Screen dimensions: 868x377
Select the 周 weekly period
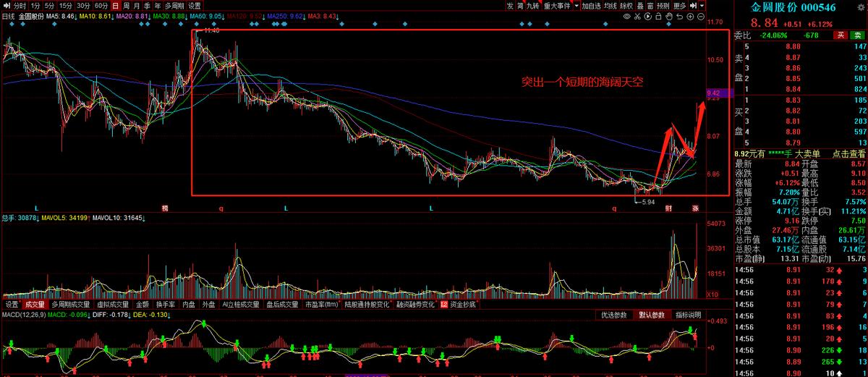(x=126, y=6)
